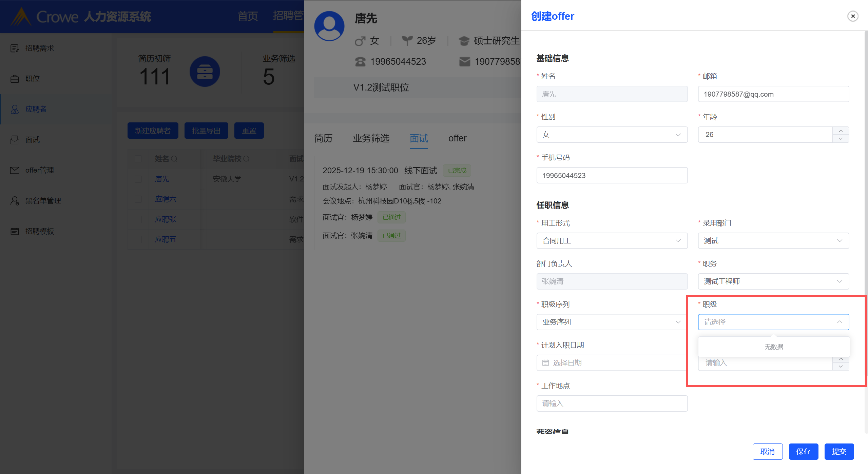Open the 职级序列 dropdown
Screen dimensions: 868x474
tap(612, 322)
